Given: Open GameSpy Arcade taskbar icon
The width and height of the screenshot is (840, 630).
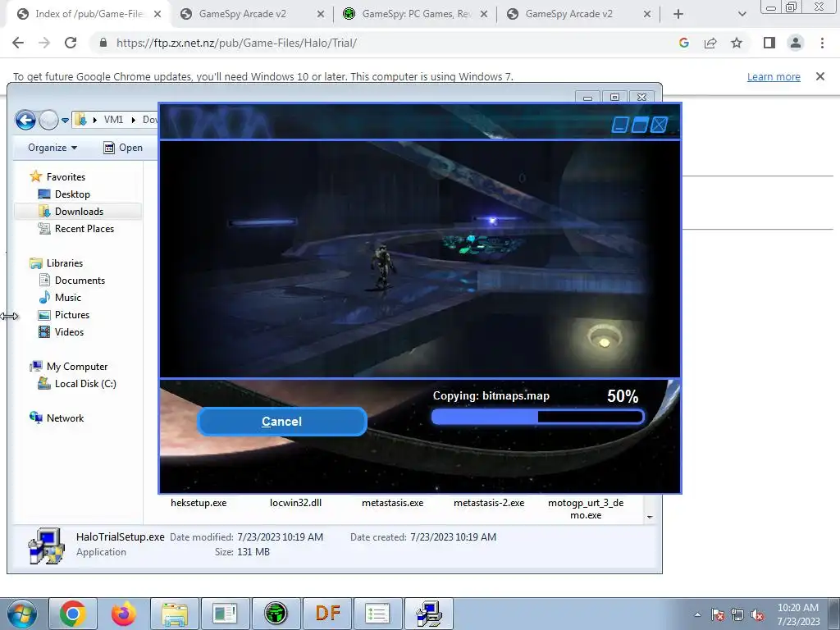Looking at the screenshot, I should [276, 614].
